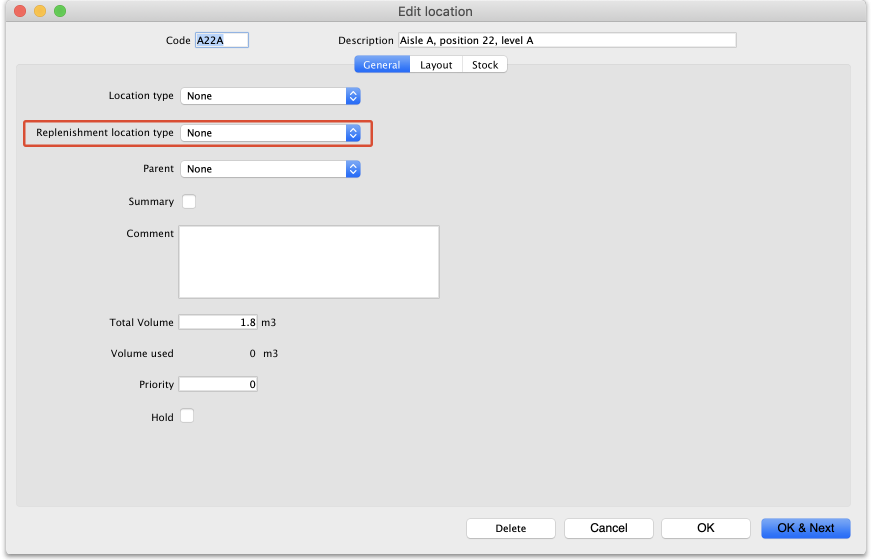Click the Priority input field
The image size is (872, 560).
pyautogui.click(x=218, y=384)
